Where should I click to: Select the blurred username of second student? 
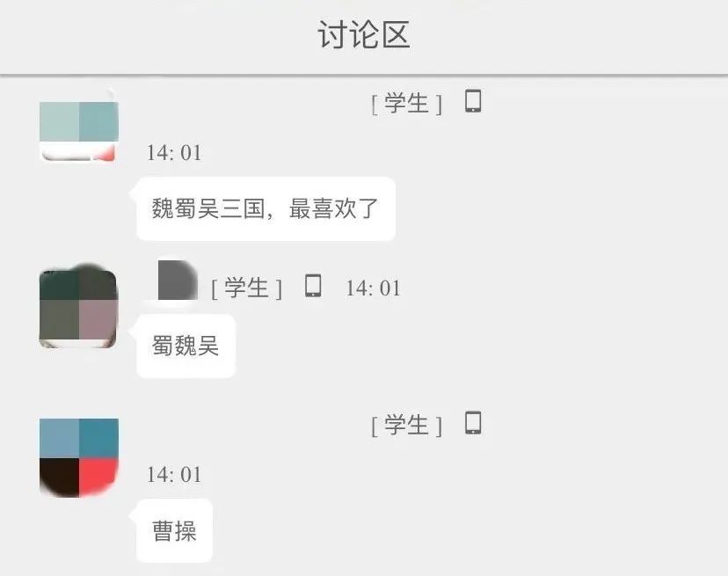coord(177,281)
